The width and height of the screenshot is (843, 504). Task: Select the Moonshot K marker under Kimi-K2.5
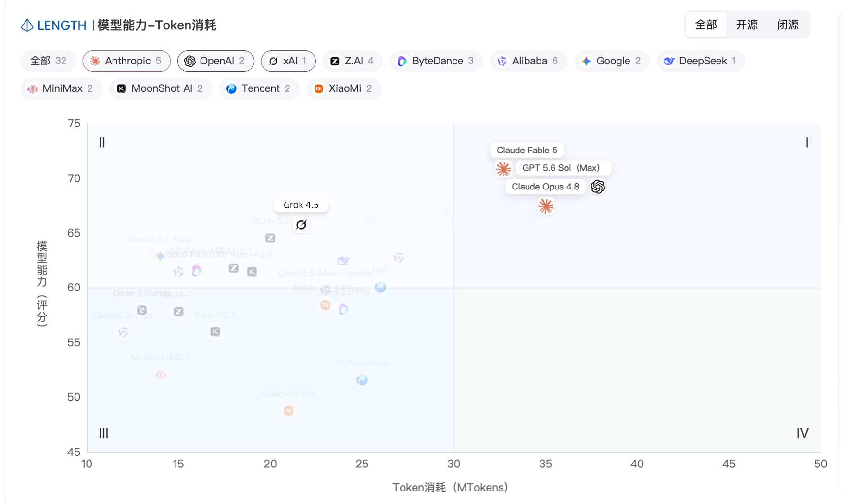pos(215,331)
